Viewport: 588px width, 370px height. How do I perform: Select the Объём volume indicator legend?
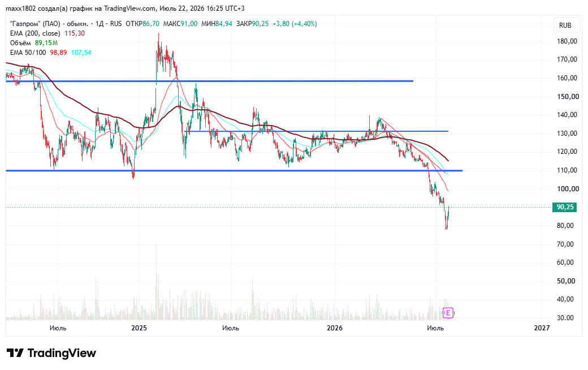tap(20, 43)
